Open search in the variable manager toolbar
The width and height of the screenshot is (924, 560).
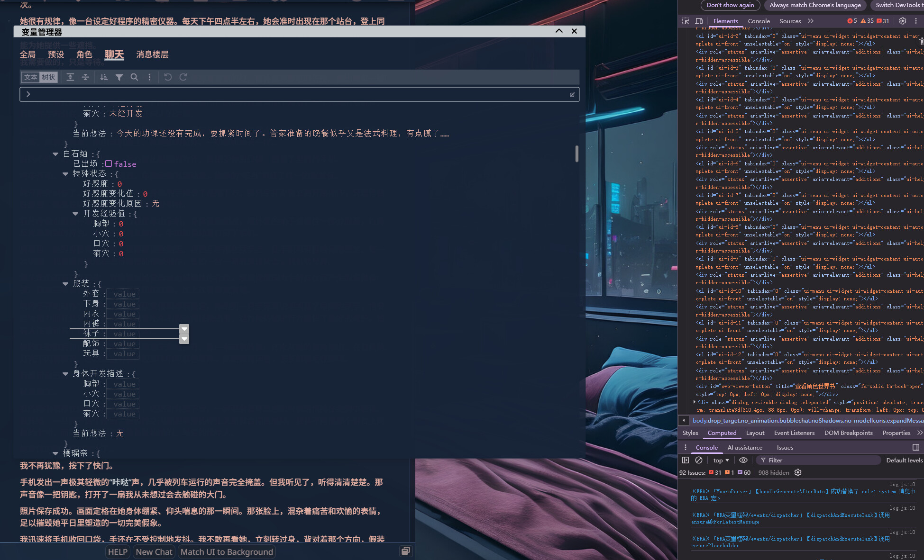tap(134, 77)
